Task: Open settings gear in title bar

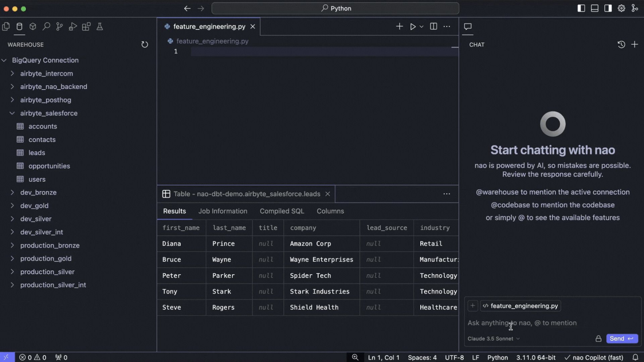Action: coord(622,8)
